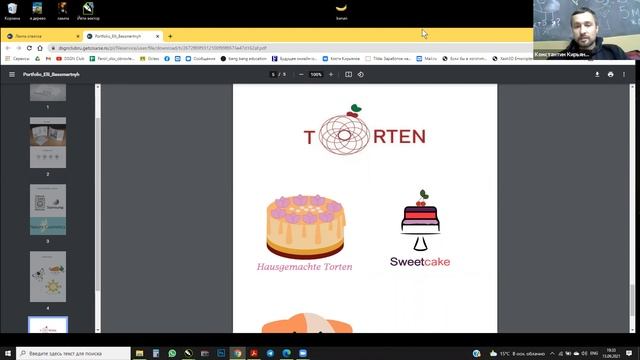The width and height of the screenshot is (640, 360).
Task: Open page 2 thumbnail
Action: [48, 142]
